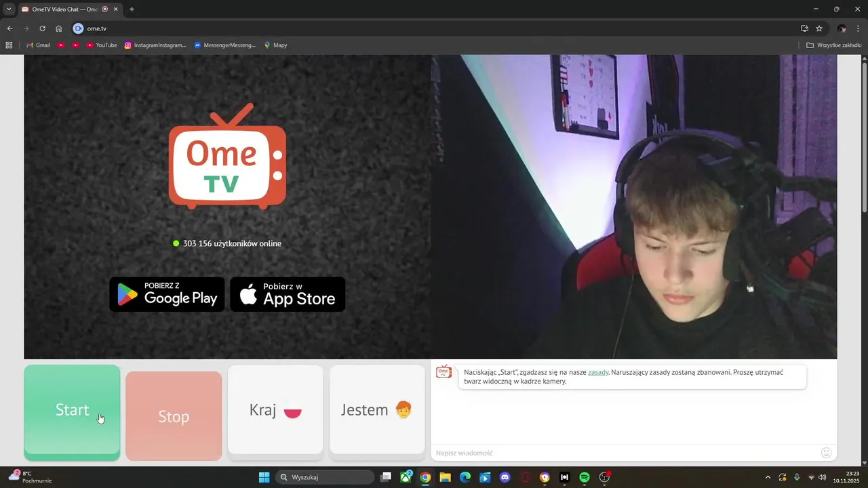This screenshot has width=868, height=488.
Task: Open the Mapy bookmark
Action: 275,45
